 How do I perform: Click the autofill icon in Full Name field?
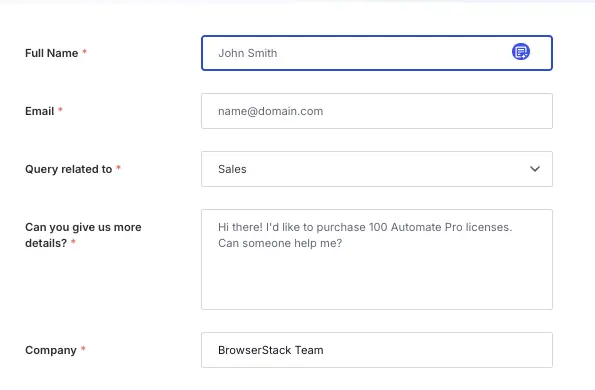521,52
